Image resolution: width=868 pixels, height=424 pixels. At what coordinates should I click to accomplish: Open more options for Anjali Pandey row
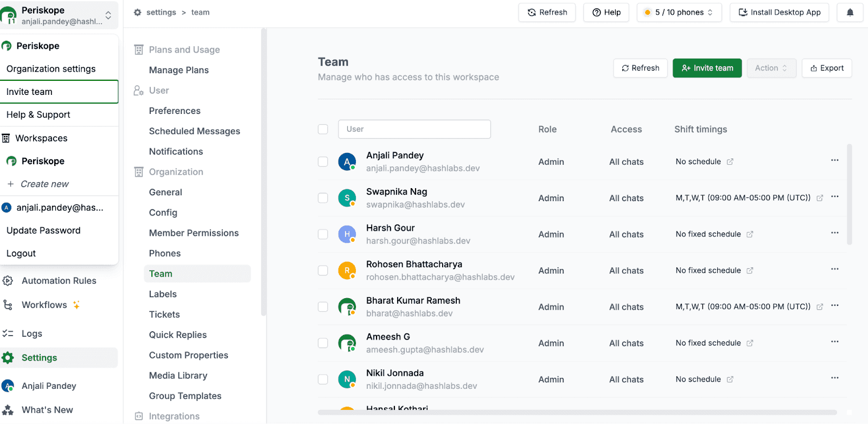[x=834, y=160]
